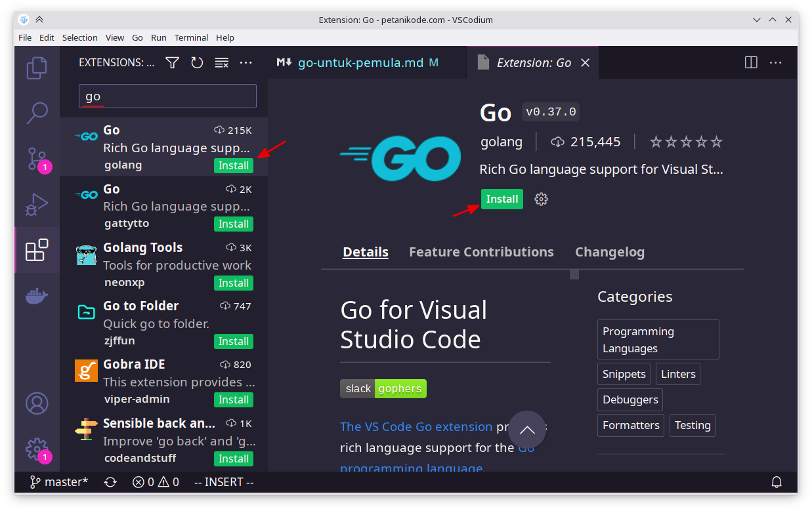
Task: Open the Help menu
Action: click(x=225, y=37)
